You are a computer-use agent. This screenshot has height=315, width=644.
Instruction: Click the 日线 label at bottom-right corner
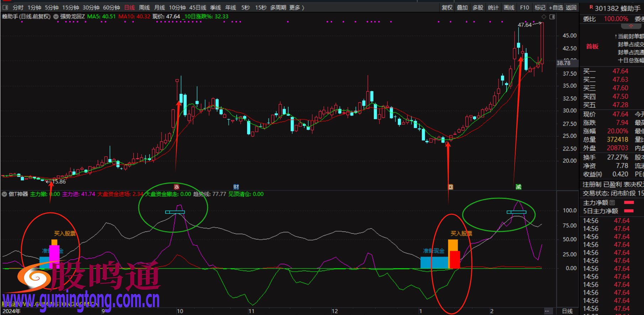click(x=567, y=311)
